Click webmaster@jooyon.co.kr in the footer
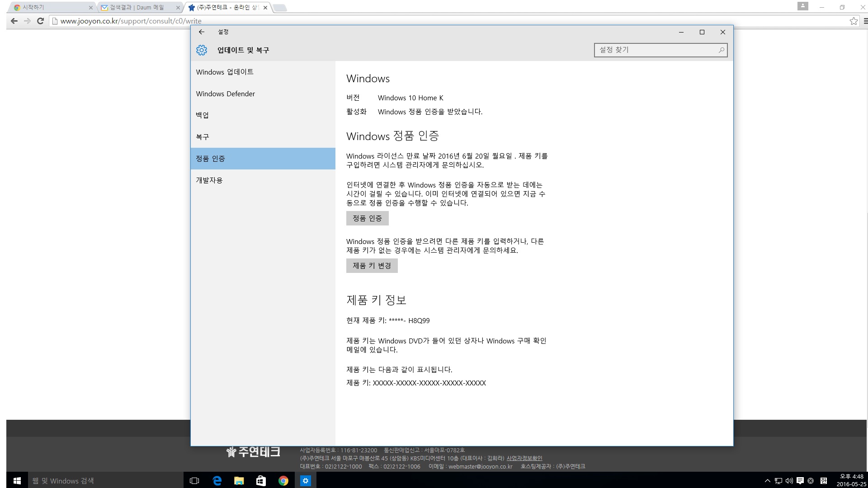Viewport: 868px width, 488px height. click(x=481, y=466)
